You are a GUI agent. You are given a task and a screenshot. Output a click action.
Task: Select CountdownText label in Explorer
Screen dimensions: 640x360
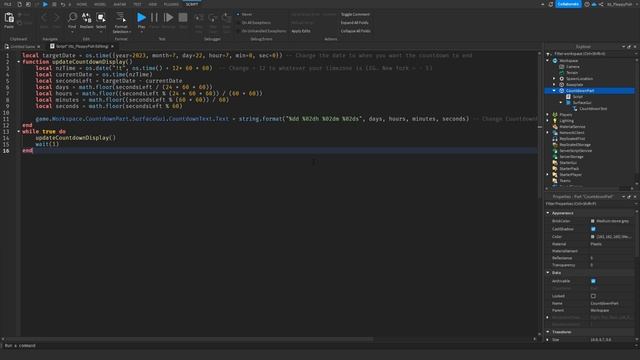click(x=593, y=109)
